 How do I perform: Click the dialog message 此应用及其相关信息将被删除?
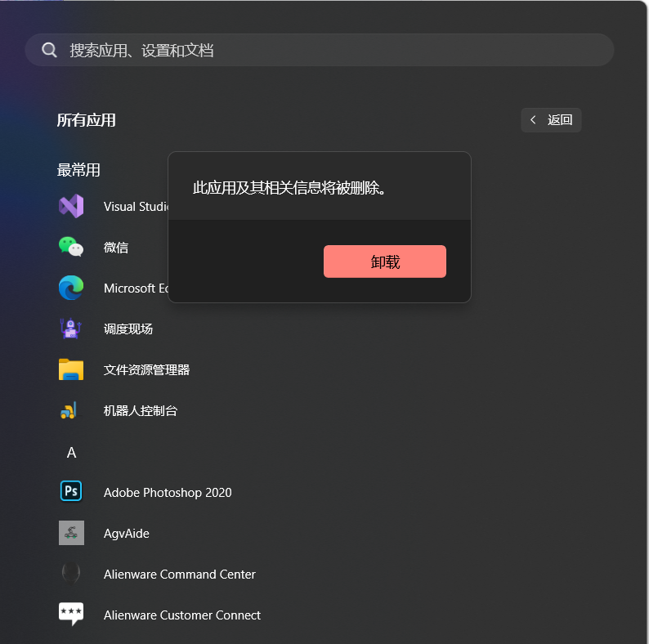point(289,188)
